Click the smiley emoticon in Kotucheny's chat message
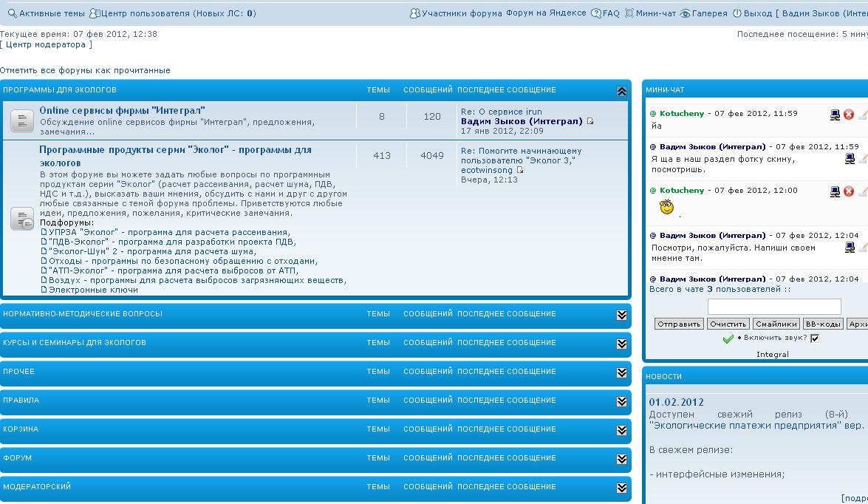 click(666, 208)
